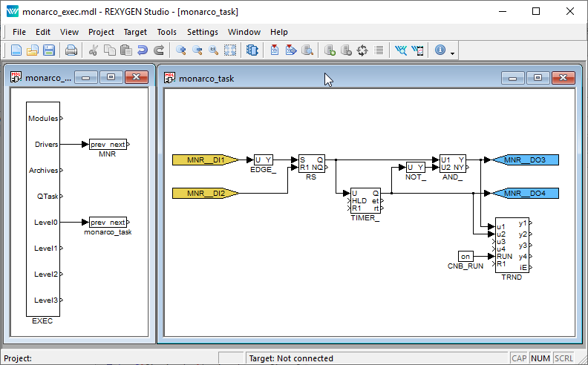Create a new file via toolbar icon
Screen dimensions: 588x365
pos(16,50)
